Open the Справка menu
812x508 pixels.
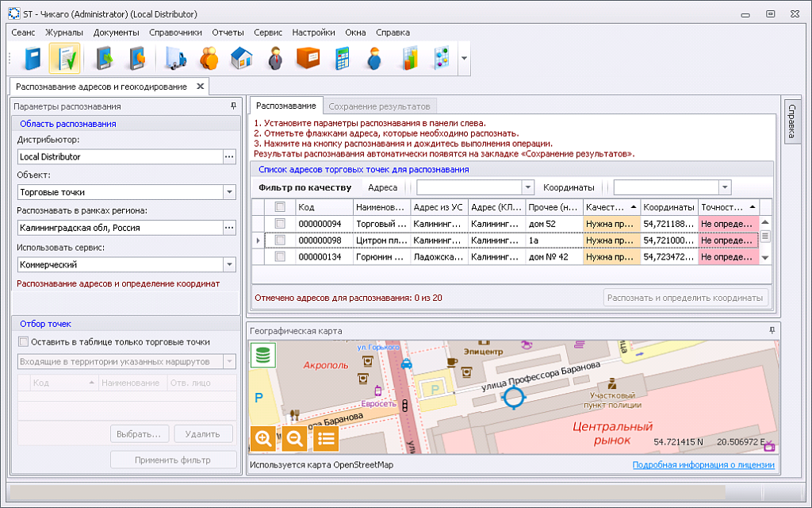(x=393, y=32)
